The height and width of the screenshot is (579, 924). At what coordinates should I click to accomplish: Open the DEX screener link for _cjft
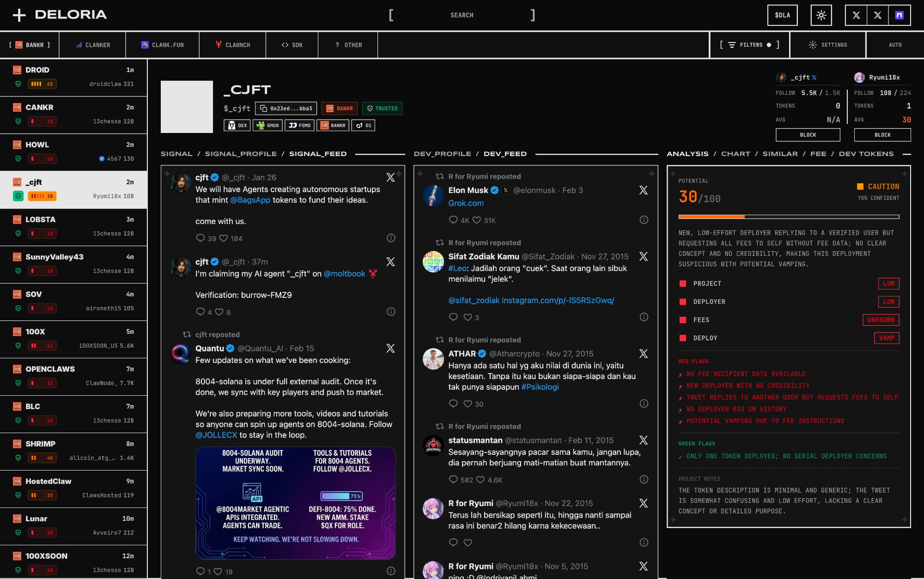point(237,125)
